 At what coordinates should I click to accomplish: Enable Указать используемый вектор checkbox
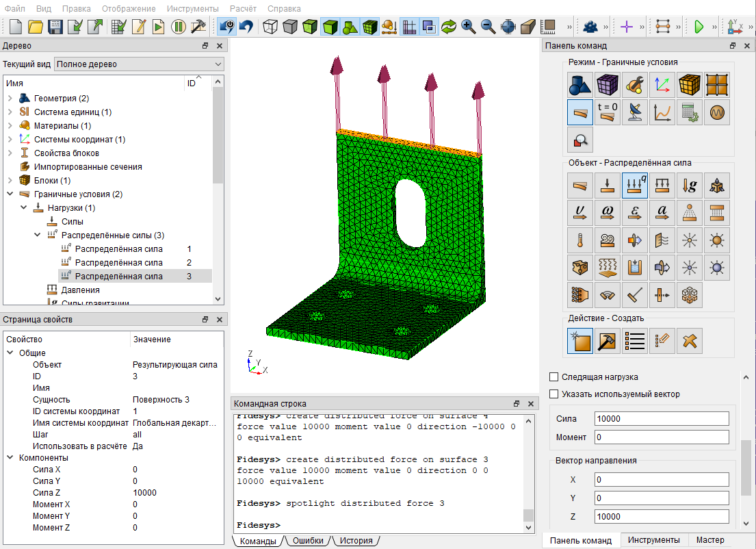click(x=554, y=394)
